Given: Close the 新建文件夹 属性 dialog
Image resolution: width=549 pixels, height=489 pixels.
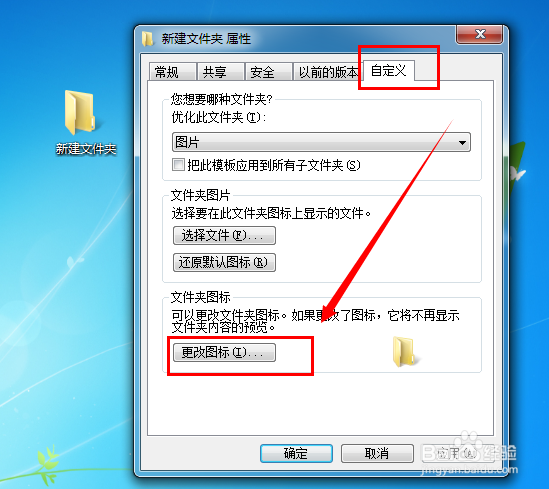Looking at the screenshot, I should 479,34.
